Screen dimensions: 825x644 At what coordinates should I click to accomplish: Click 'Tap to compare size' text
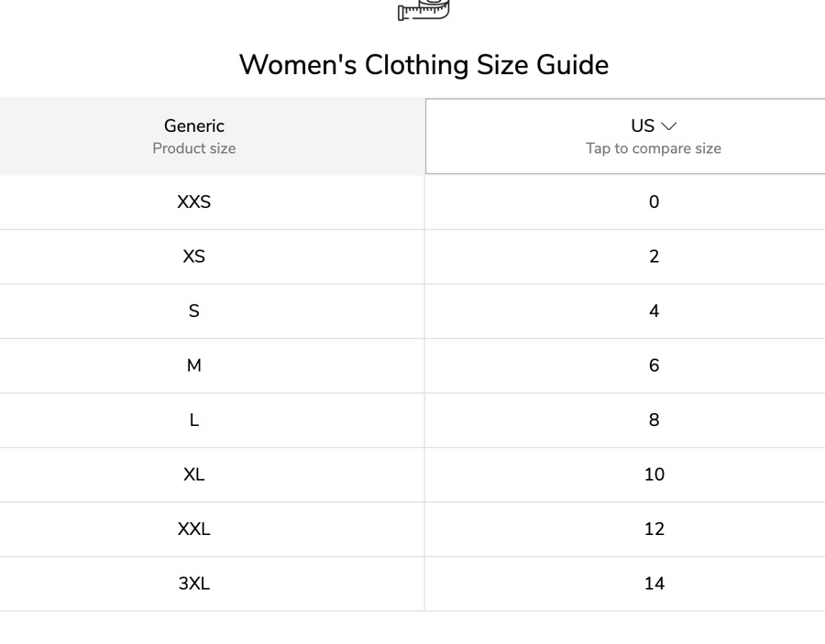pos(654,148)
